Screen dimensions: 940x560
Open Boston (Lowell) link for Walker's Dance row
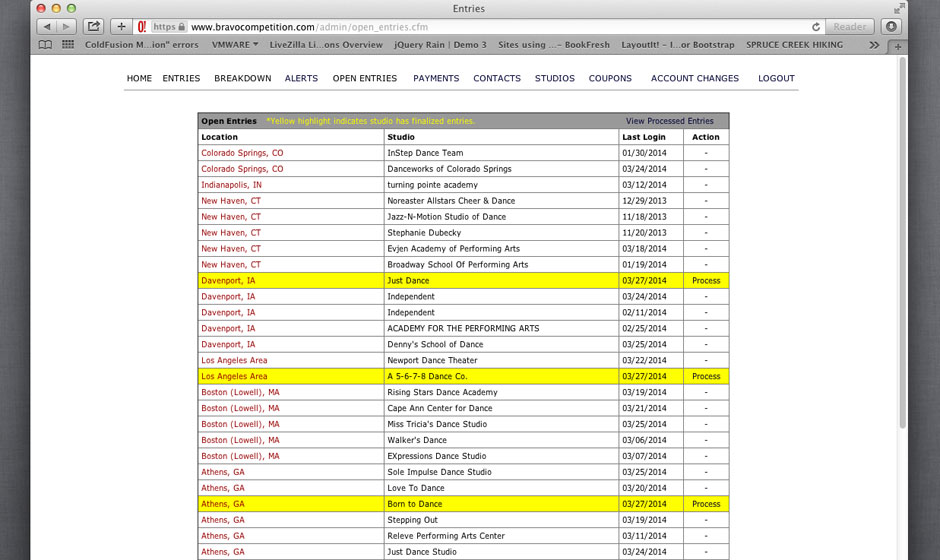(x=240, y=440)
